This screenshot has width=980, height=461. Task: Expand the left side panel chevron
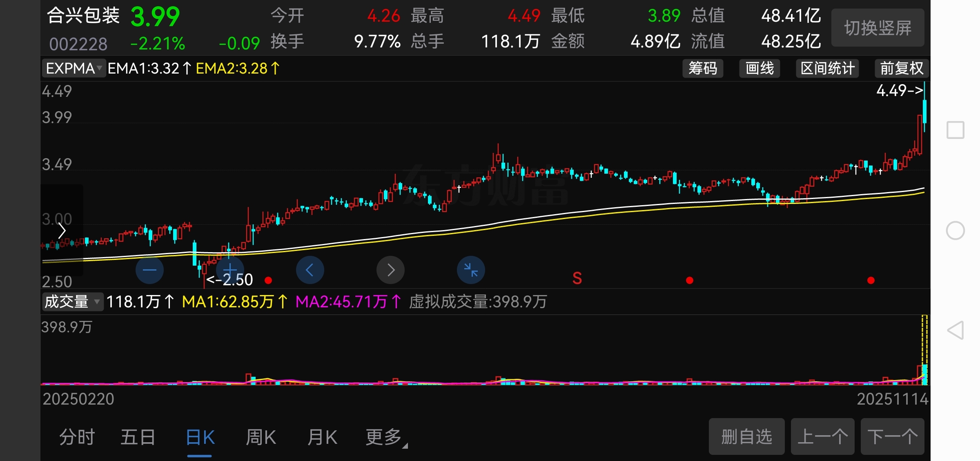[62, 231]
